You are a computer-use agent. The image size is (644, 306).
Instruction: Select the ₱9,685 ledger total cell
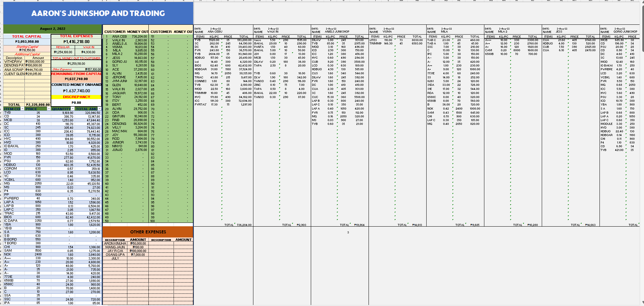pos(475,225)
